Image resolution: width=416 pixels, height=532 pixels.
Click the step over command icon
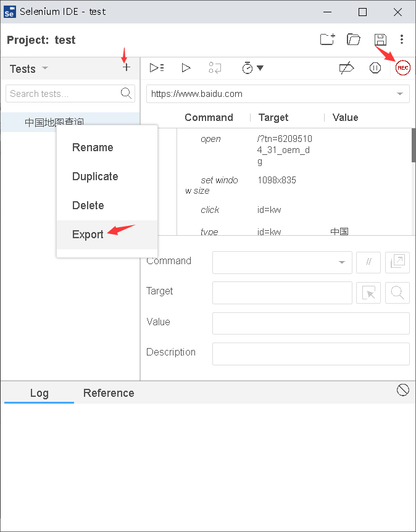[x=215, y=68]
